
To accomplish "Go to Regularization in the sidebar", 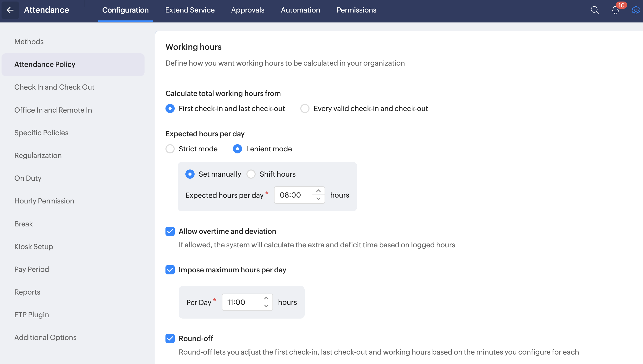I will click(38, 155).
